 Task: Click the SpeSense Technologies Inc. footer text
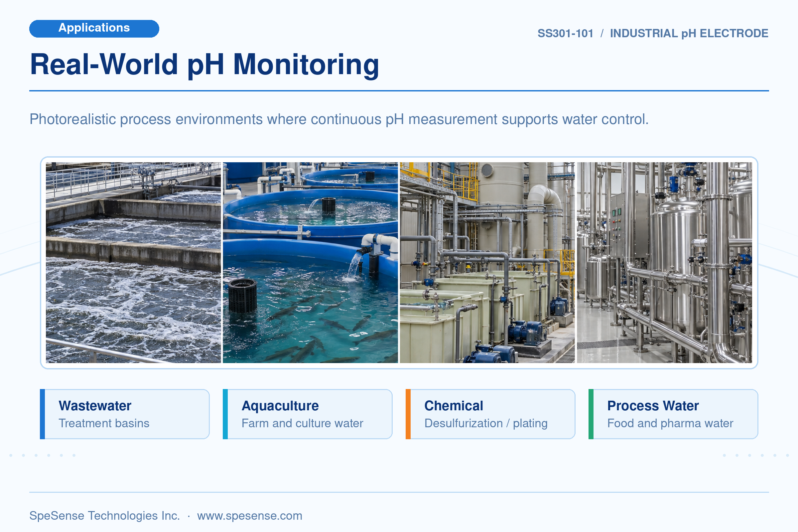(104, 515)
